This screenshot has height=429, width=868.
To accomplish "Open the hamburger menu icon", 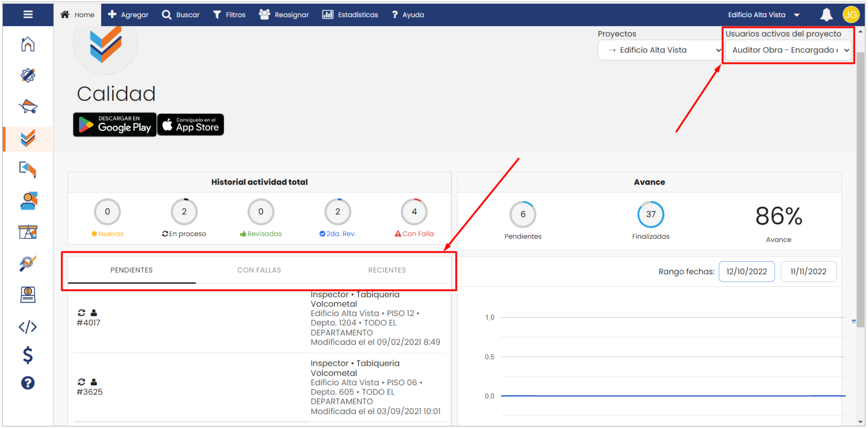I will [x=28, y=14].
